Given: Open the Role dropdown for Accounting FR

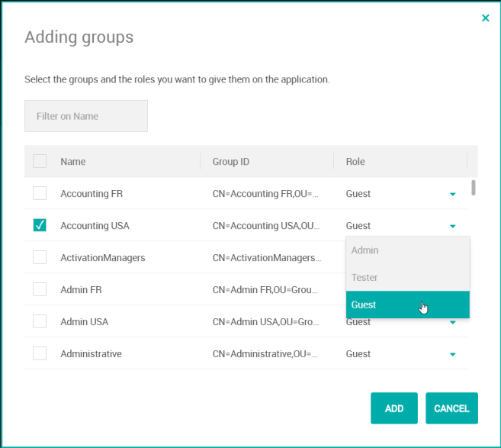Looking at the screenshot, I should point(452,194).
